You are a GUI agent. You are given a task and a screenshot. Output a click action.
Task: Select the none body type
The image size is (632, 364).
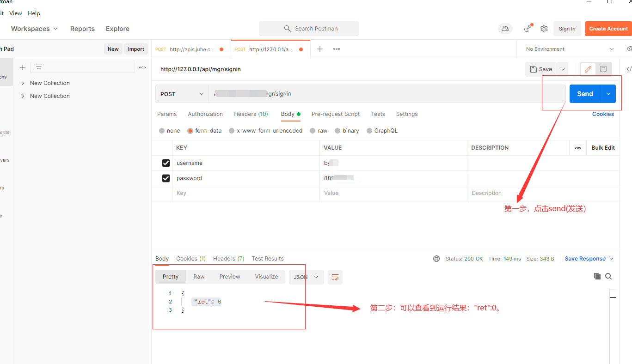click(x=162, y=131)
